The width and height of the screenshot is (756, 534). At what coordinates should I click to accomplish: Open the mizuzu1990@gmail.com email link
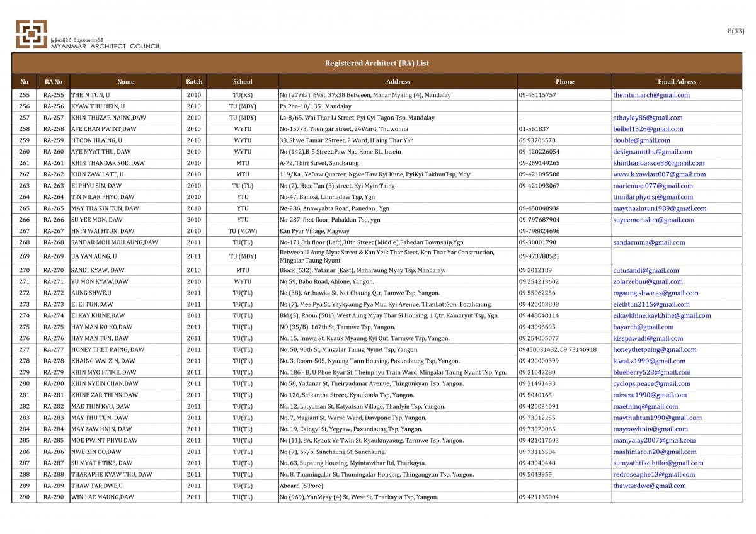649,395
